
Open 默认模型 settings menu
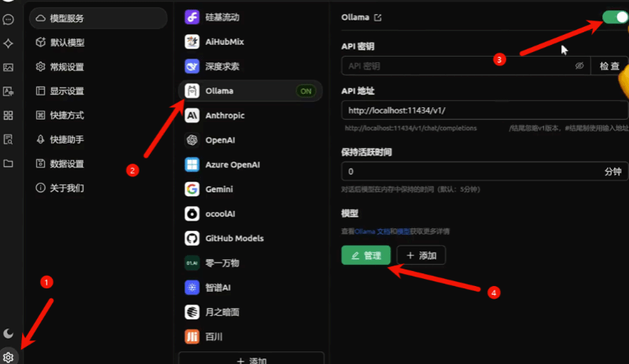[x=99, y=43]
